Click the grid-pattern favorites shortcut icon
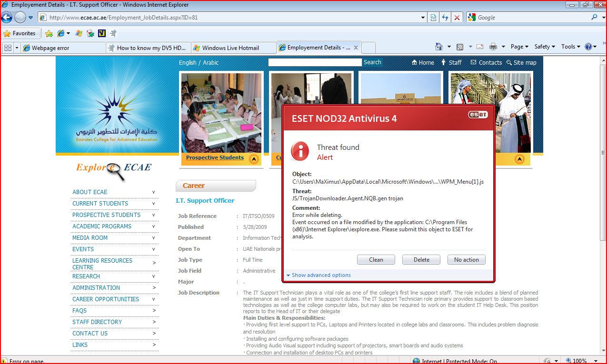This screenshot has width=607, height=364. click(113, 33)
